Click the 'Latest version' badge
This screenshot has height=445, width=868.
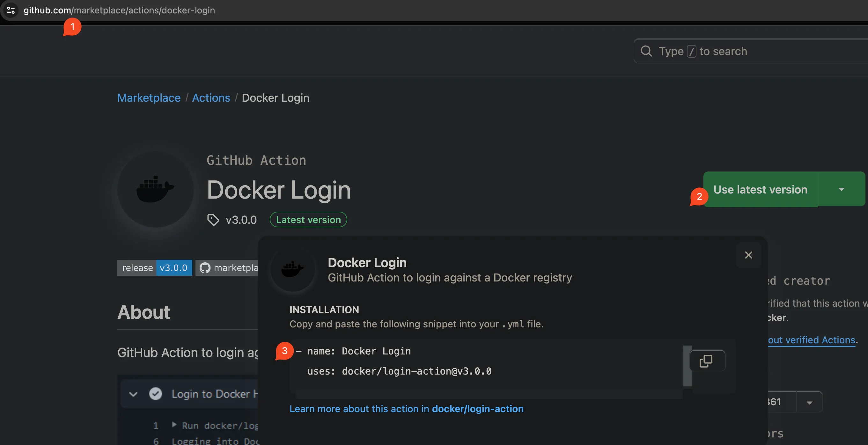click(308, 220)
